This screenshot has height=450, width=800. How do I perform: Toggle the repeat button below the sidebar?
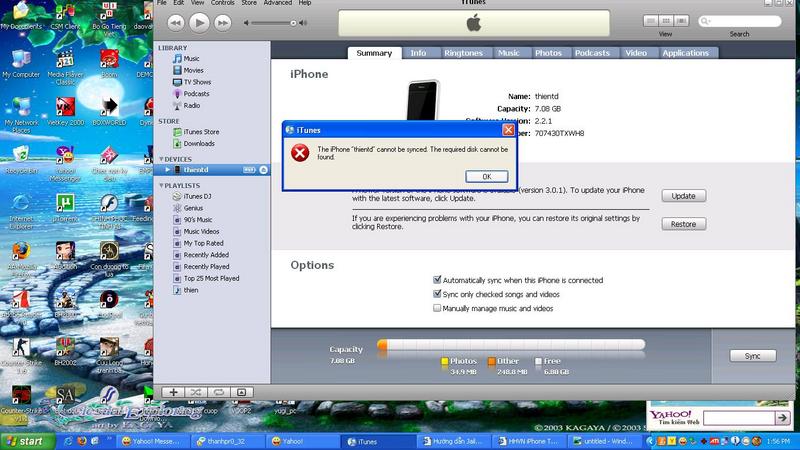[217, 392]
